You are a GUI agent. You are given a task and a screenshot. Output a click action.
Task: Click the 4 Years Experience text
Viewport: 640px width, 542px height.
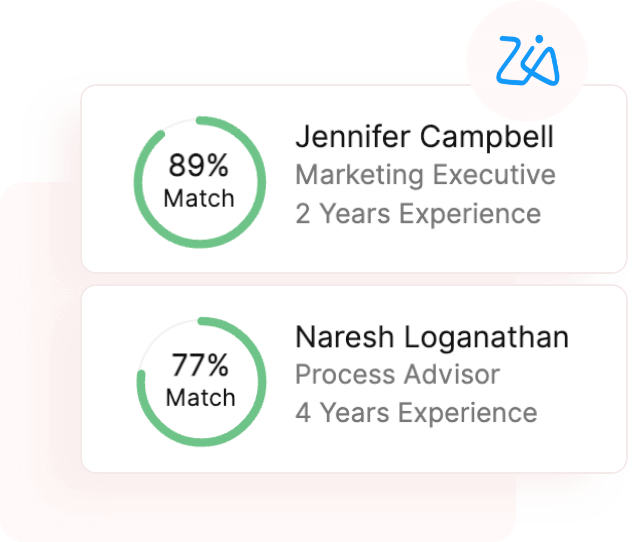pos(416,413)
